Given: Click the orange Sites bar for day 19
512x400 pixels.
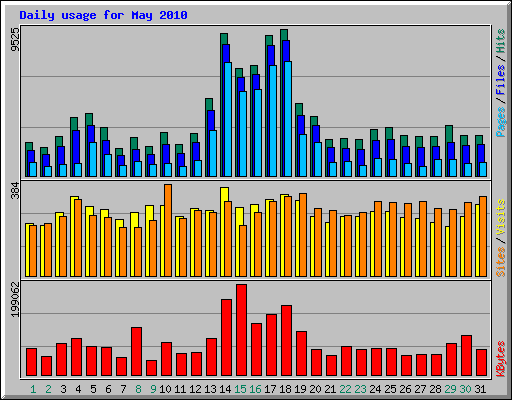Looking at the screenshot, I should [303, 235].
